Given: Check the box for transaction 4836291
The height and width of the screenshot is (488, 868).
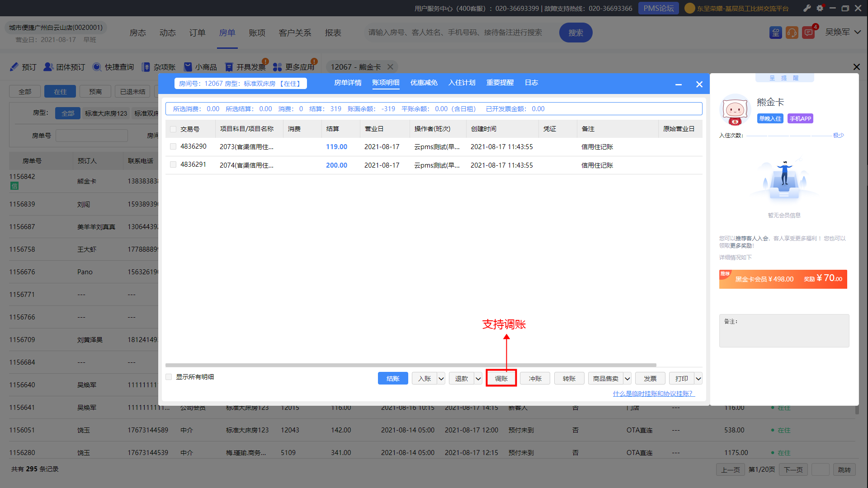Looking at the screenshot, I should pos(173,164).
